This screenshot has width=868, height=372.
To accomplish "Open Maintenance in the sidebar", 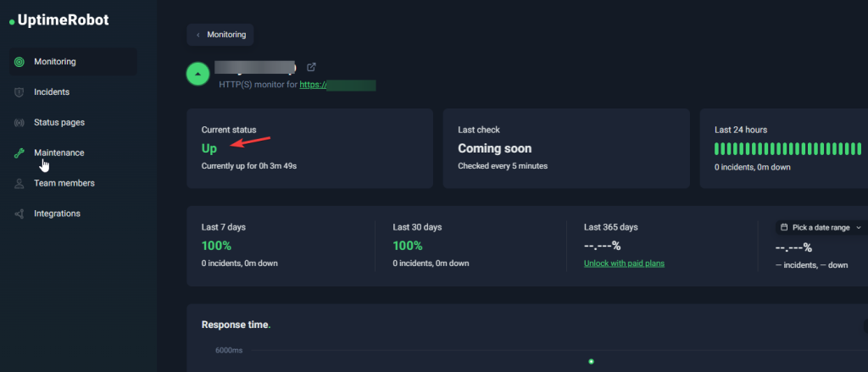I will [x=73, y=153].
